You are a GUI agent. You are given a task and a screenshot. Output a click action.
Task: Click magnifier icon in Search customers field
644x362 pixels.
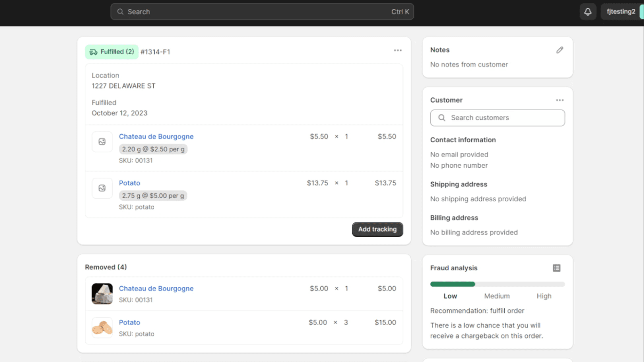442,118
